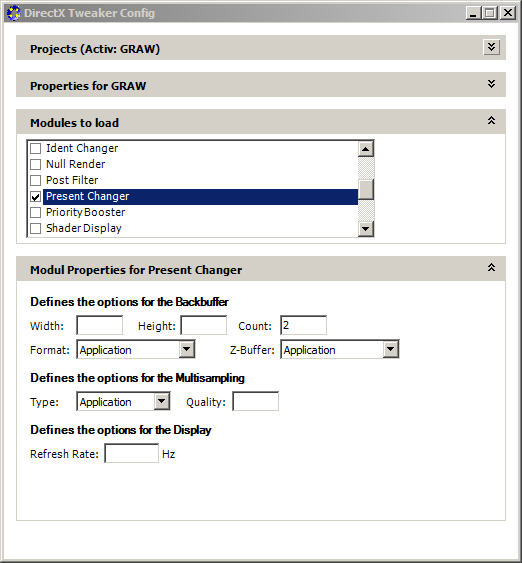
Task: Click the module list scrollbar thumb
Action: click(x=365, y=189)
